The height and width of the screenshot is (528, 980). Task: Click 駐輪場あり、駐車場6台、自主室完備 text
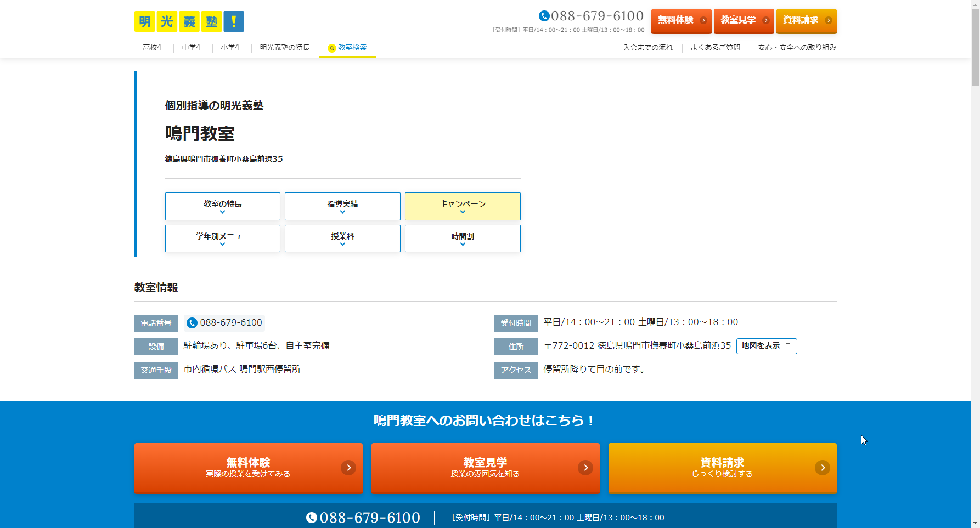tap(257, 345)
